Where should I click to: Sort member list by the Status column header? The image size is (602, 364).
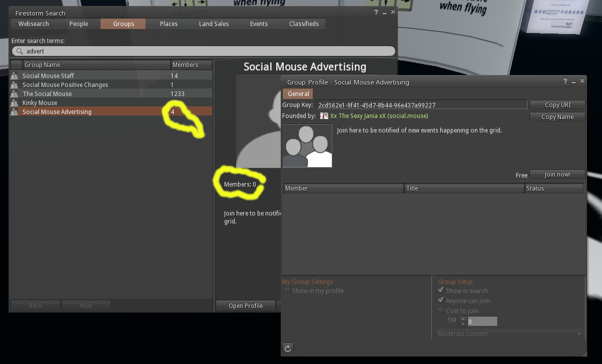pos(554,188)
